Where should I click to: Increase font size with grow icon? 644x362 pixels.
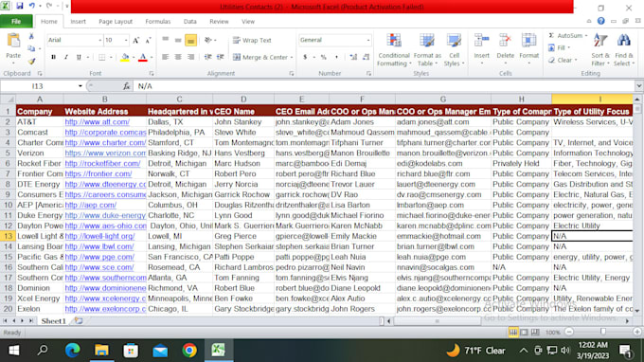coord(135,40)
